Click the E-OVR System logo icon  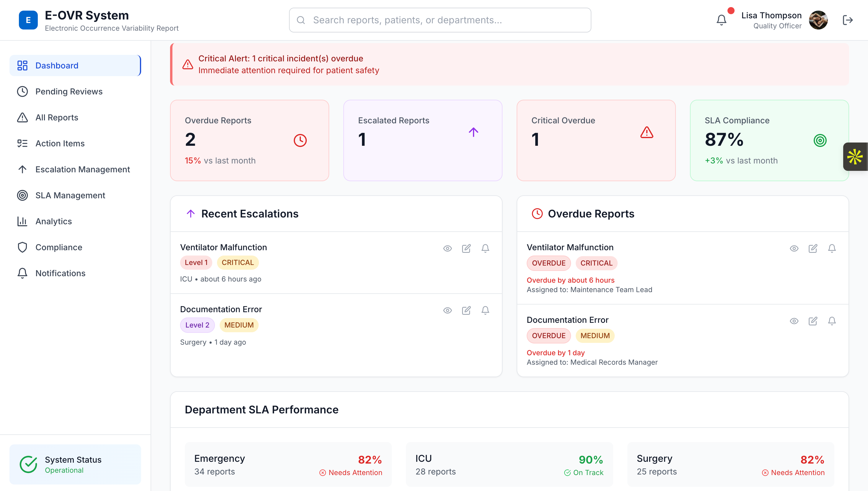click(28, 20)
